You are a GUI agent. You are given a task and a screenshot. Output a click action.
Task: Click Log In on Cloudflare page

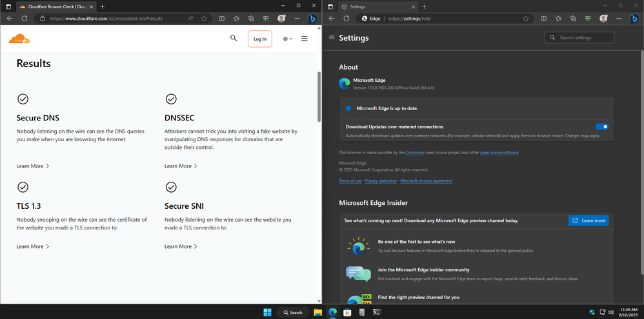pos(260,39)
